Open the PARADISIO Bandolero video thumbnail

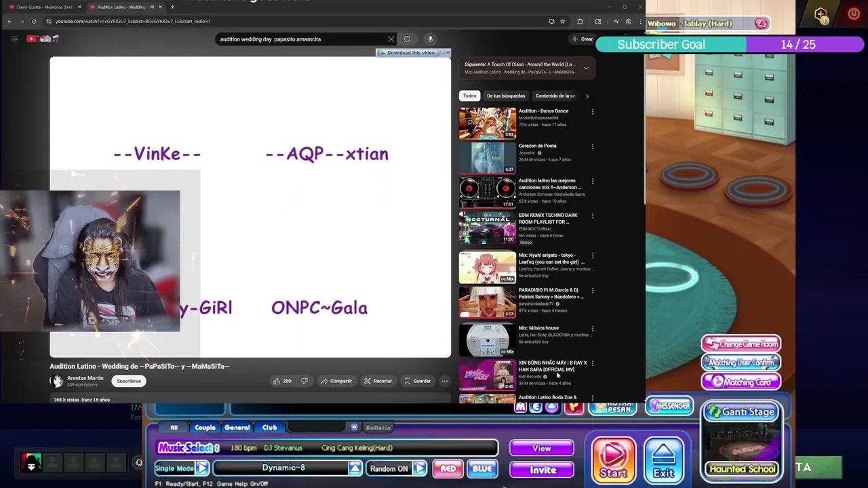(488, 302)
